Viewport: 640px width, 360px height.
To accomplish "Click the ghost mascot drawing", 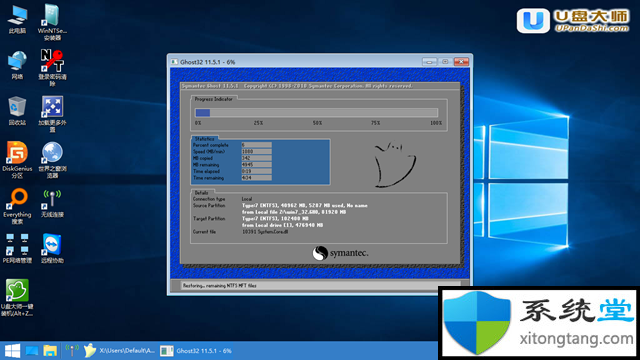I will point(395,164).
